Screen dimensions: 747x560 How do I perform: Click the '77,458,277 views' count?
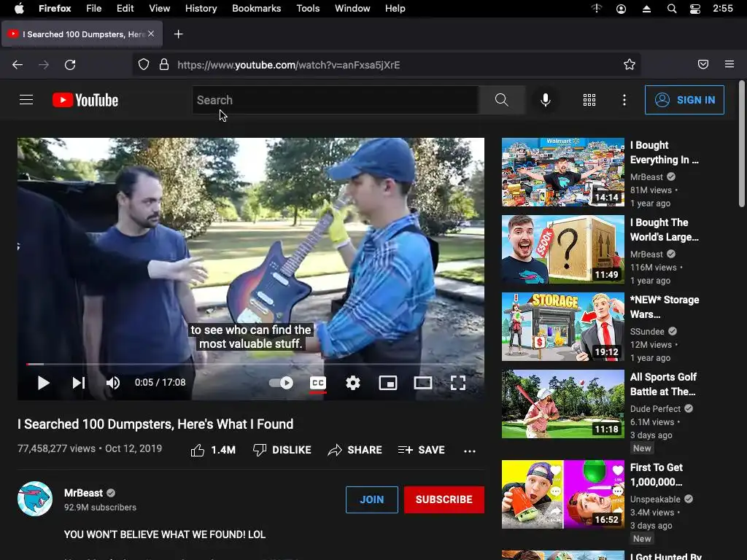(x=56, y=448)
